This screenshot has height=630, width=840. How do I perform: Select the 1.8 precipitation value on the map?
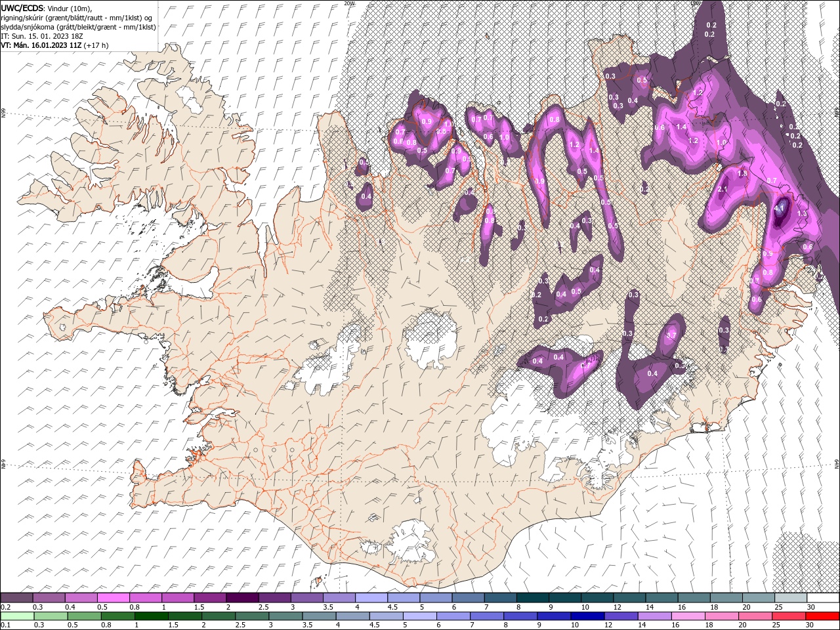pyautogui.click(x=743, y=174)
